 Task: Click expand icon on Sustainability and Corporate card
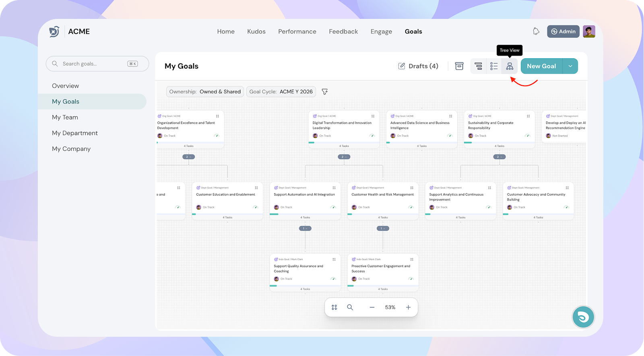[x=528, y=116]
